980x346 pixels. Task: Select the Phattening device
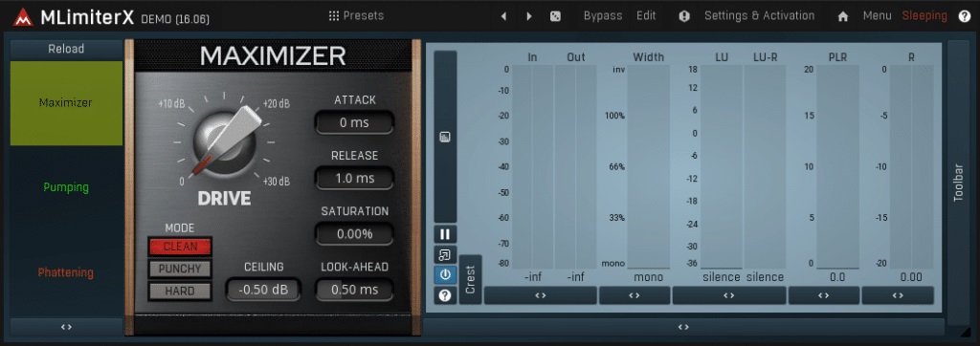(66, 272)
